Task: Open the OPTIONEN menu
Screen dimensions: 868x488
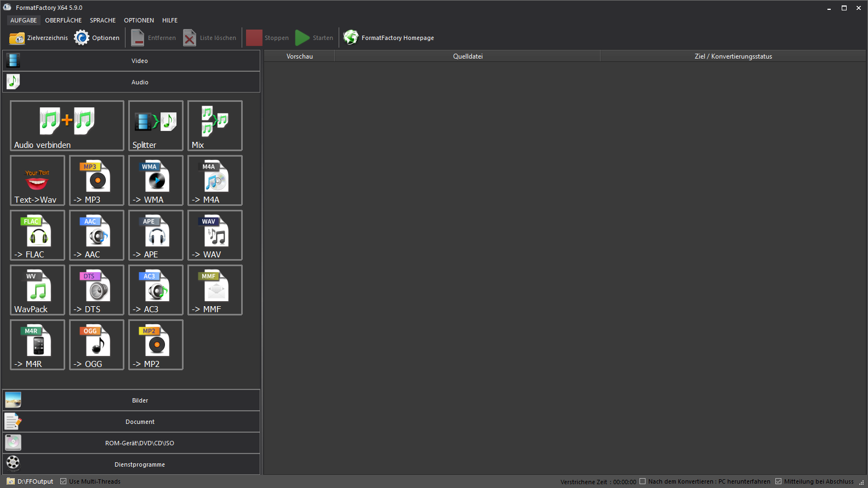Action: 139,20
